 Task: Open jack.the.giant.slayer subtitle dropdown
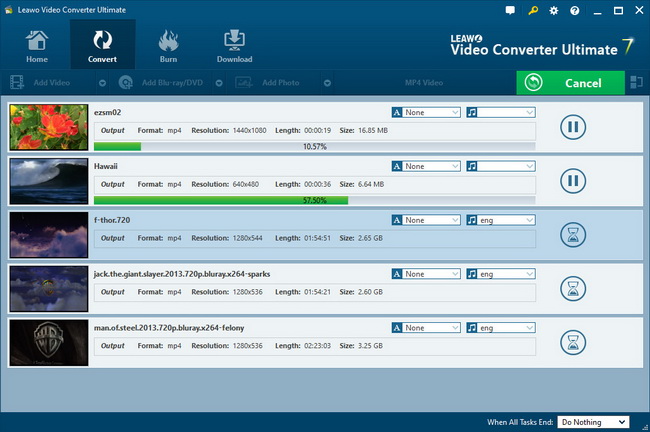click(x=426, y=274)
